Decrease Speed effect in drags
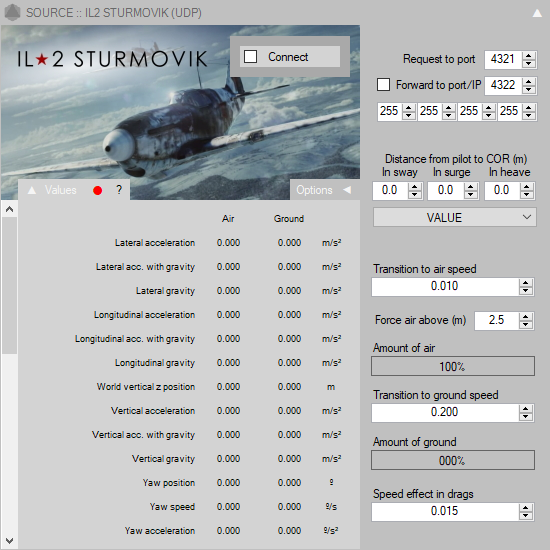Image resolution: width=550 pixels, height=550 pixels. tap(525, 516)
